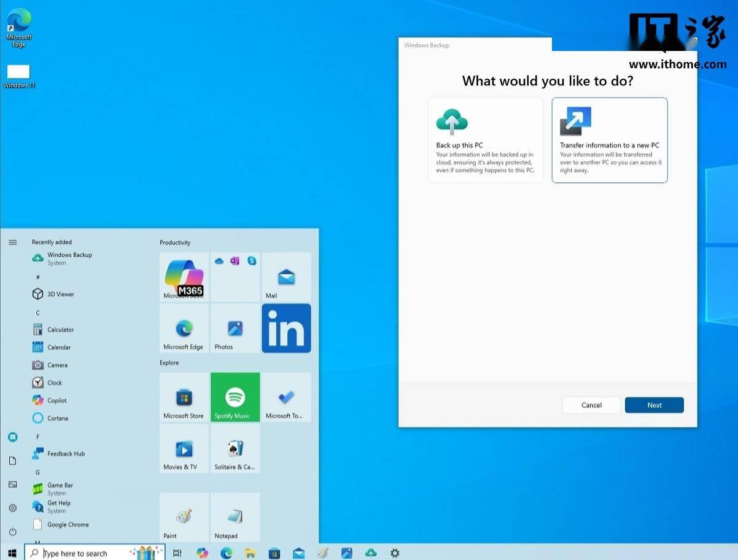
Task: Open the Microsoft Store tile
Action: 184,397
